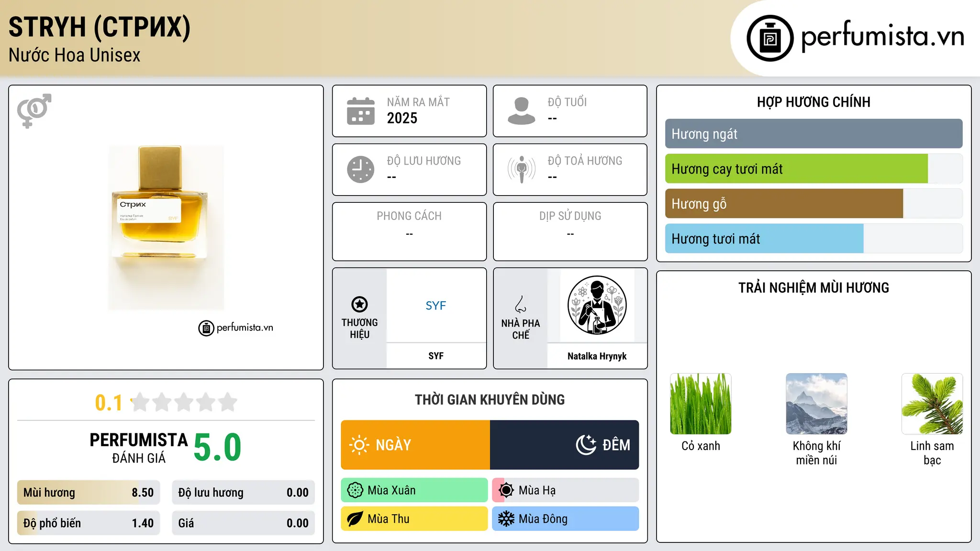Click the Linh sam bạc label
Screen dimensions: 980x551
[x=932, y=453]
